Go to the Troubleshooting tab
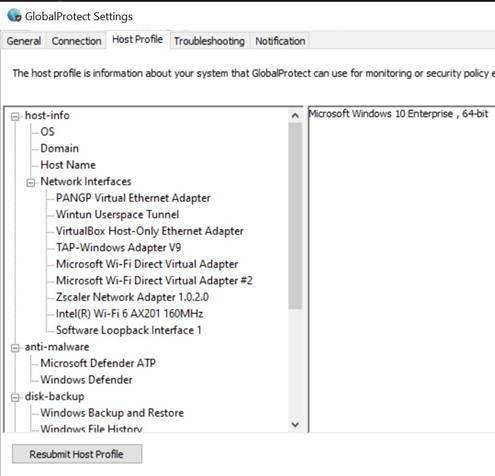This screenshot has width=495, height=476. tap(209, 41)
